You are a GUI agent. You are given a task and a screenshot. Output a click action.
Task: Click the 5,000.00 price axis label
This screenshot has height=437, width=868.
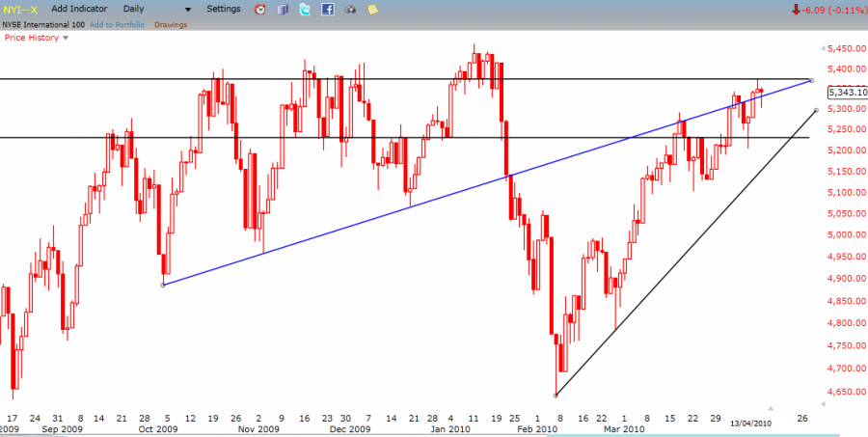point(846,235)
